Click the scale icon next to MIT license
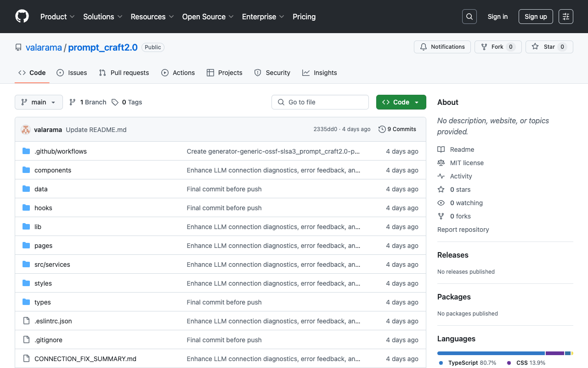Screen dimensions: 588x368 coord(441,163)
